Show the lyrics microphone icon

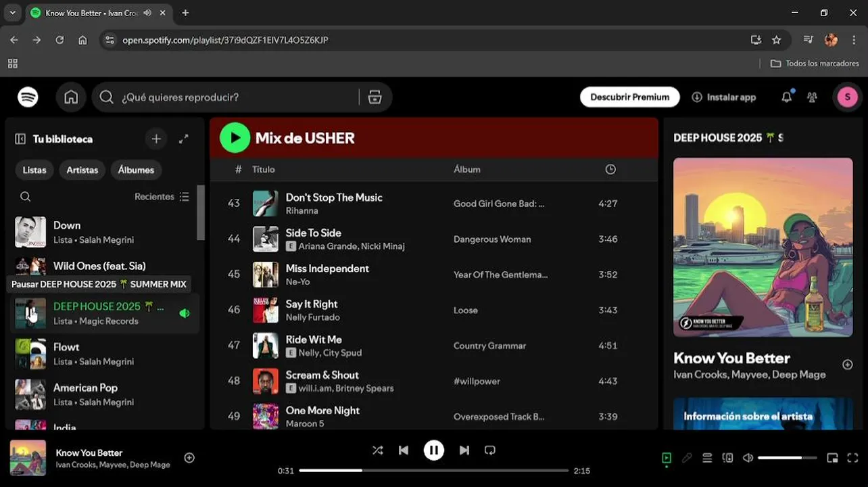687,458
